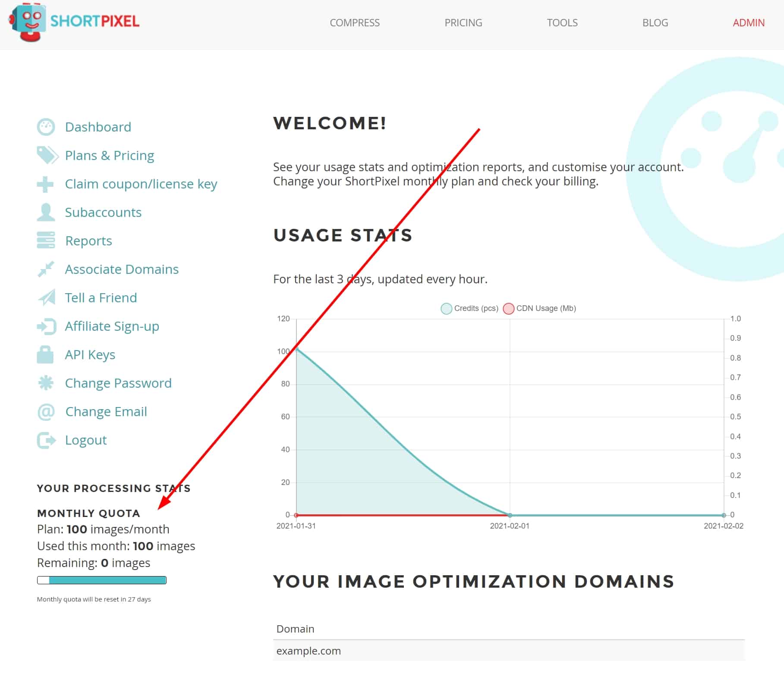Go to Tools in the top navigation
This screenshot has height=683, width=784.
(x=562, y=23)
